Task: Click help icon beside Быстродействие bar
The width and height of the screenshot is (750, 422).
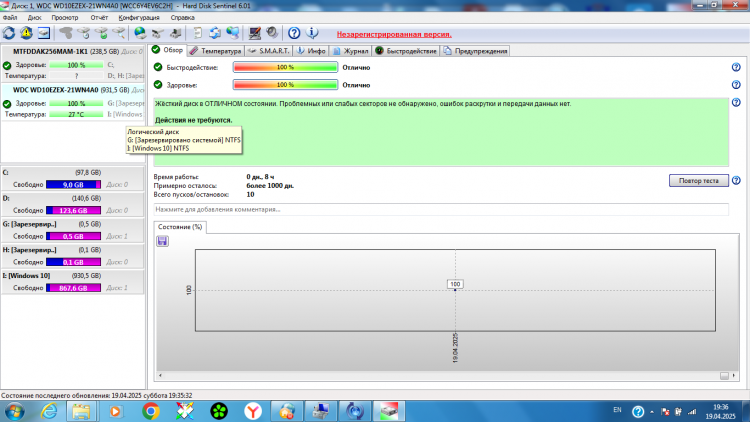Action: coord(736,67)
